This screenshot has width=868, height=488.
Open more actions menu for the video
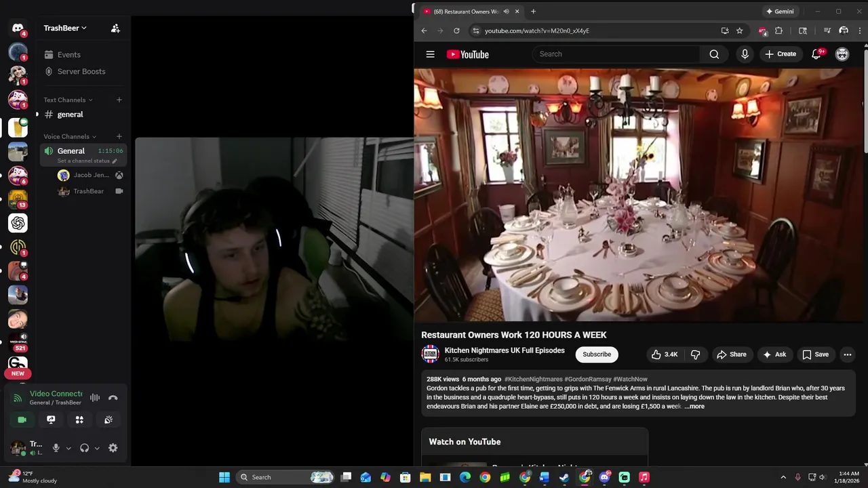pos(847,354)
